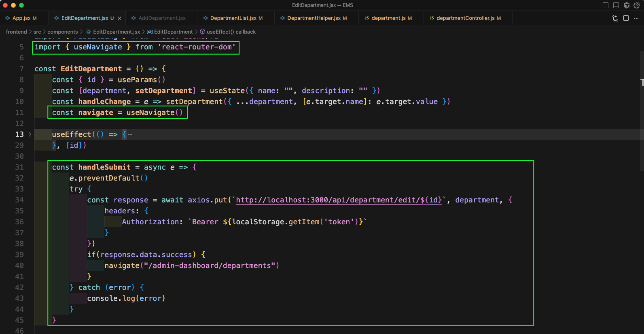Screen dimensions: 644x334
Task: Toggle the primary sidebar layout icon
Action: point(606,5)
